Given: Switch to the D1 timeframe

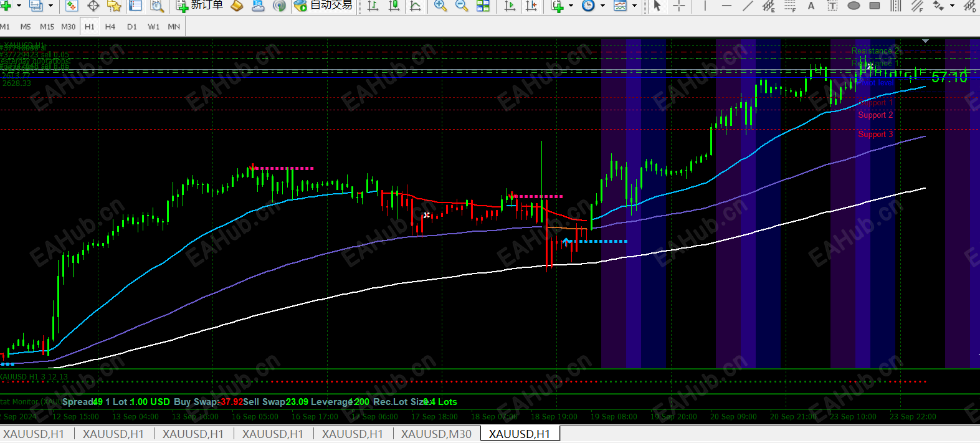Looking at the screenshot, I should click(132, 27).
